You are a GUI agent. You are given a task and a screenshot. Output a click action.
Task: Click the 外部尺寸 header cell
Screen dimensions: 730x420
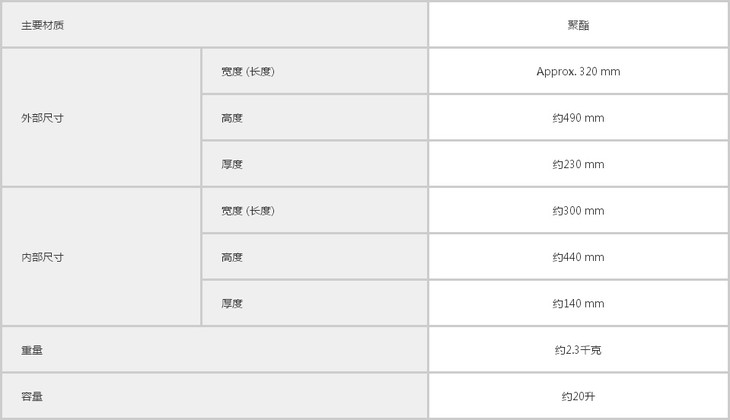tap(43, 118)
